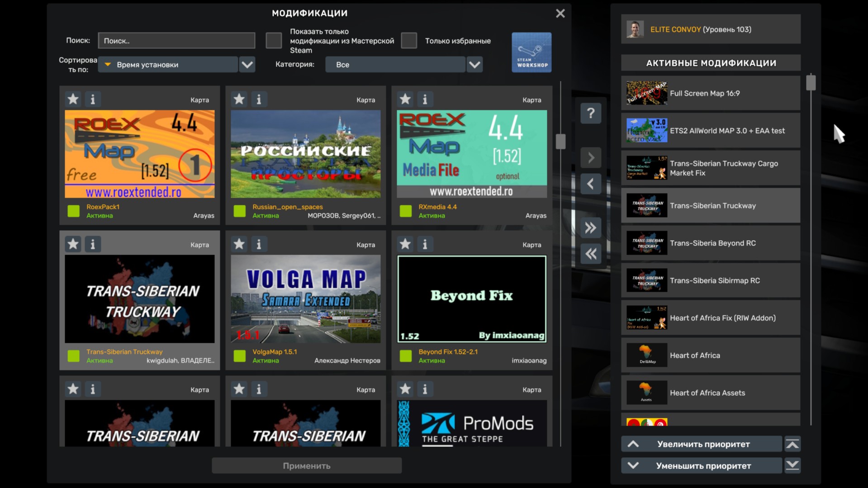Select Trans-Siberia Beyond RC in active list

click(x=711, y=243)
